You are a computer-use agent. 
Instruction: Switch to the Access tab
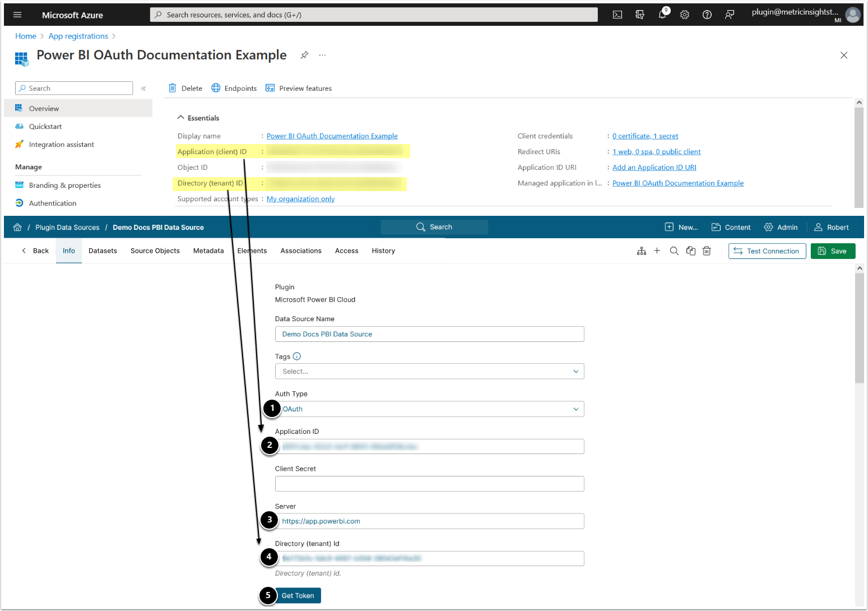pos(347,251)
